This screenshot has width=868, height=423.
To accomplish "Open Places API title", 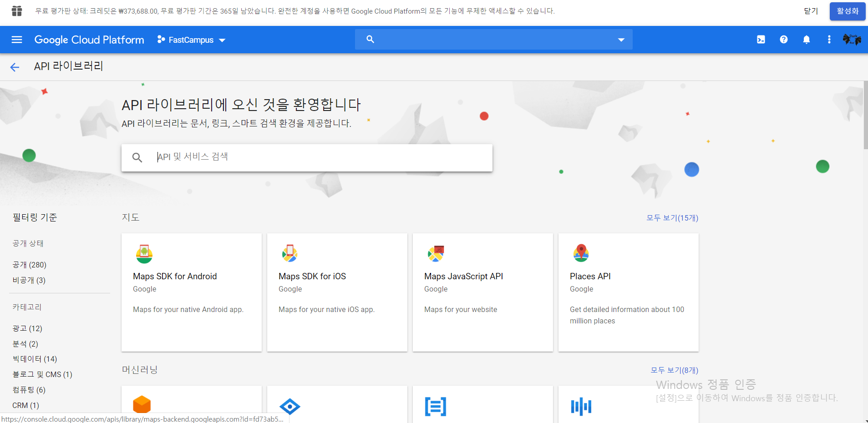I will point(590,277).
